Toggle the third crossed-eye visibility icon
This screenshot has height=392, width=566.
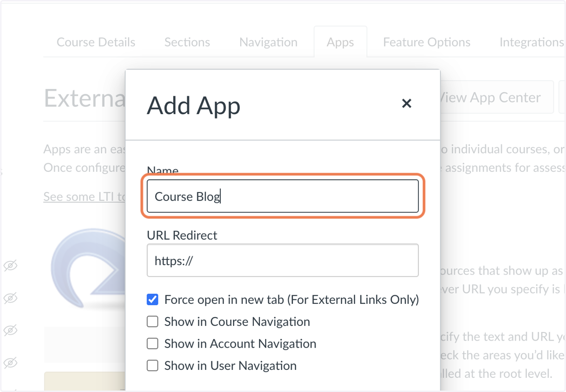pyautogui.click(x=10, y=329)
